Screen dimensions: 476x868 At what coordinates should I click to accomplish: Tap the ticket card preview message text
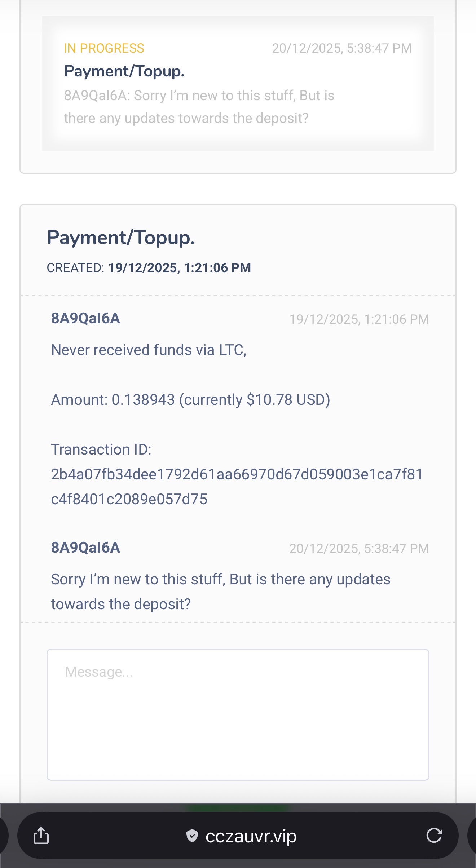click(x=199, y=107)
